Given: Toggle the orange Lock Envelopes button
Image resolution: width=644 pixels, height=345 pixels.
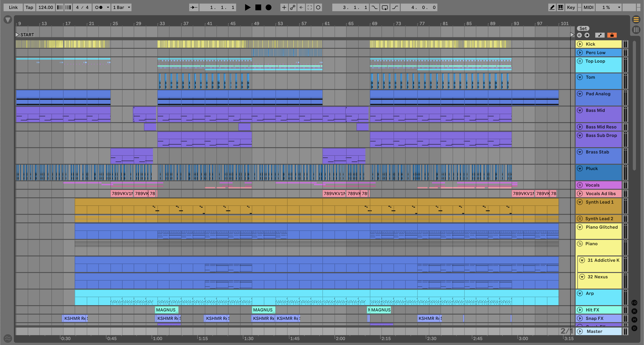Looking at the screenshot, I should pos(612,35).
